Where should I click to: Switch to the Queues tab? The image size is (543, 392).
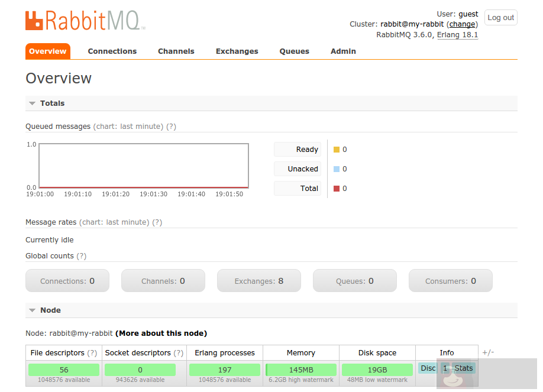tap(294, 51)
